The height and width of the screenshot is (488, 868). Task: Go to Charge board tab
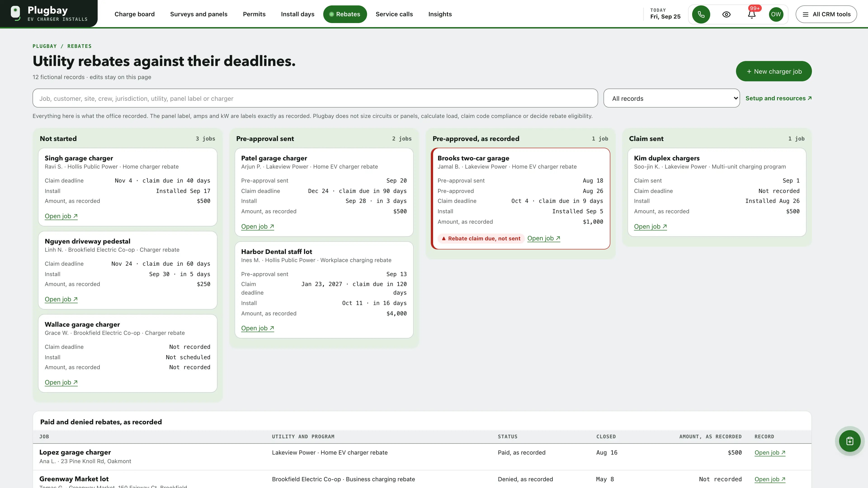click(134, 14)
